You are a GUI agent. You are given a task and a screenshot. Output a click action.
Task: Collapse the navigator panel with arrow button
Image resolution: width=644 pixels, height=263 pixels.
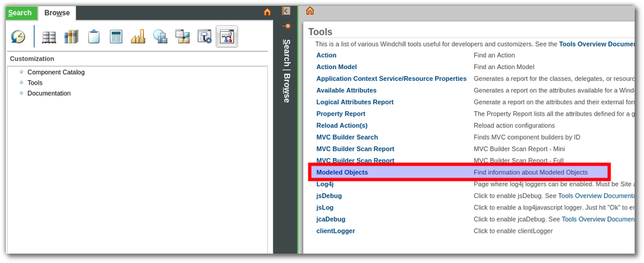(287, 11)
